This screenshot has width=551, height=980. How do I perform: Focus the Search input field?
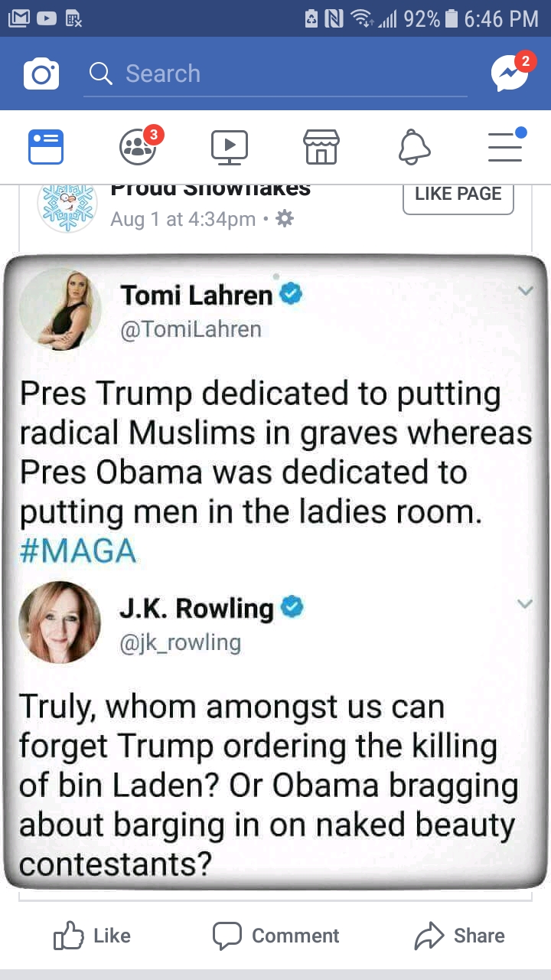pyautogui.click(x=275, y=74)
